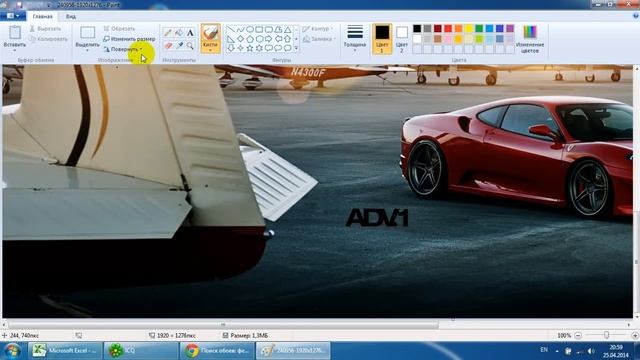Open the Paint file menu button
The image size is (640, 360).
[13, 16]
